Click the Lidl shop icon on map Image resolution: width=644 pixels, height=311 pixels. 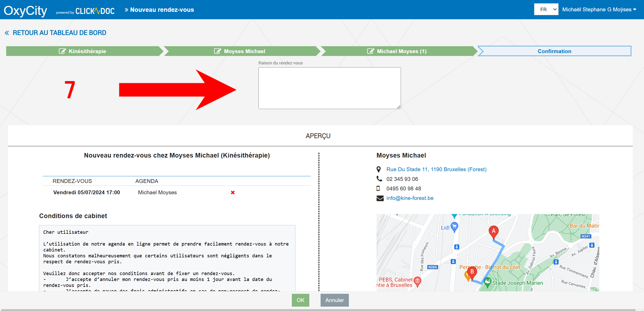pos(454,227)
